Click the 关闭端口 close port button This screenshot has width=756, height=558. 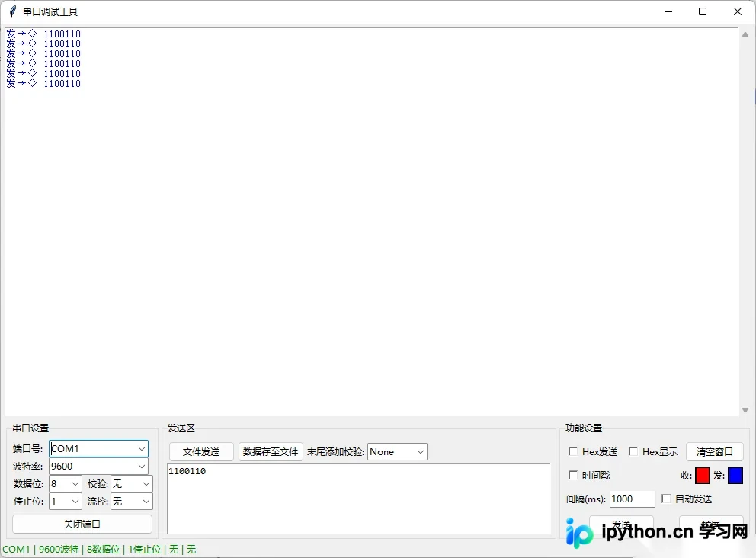click(82, 524)
